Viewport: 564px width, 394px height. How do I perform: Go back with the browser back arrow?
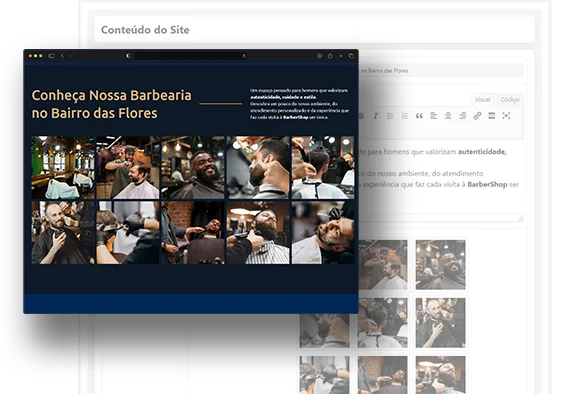[x=62, y=56]
